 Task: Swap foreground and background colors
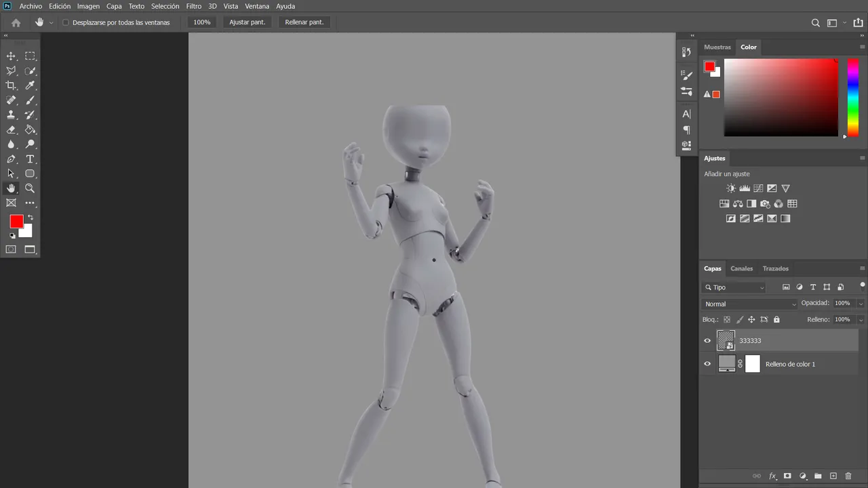tap(30, 218)
